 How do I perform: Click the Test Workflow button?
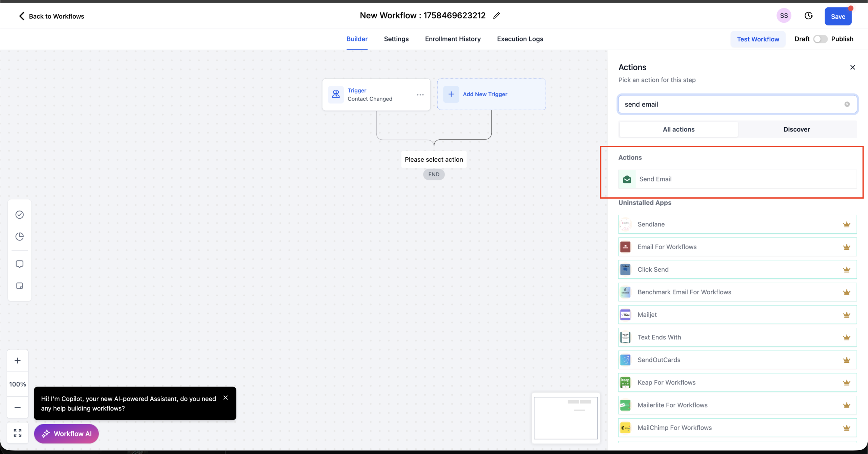758,39
